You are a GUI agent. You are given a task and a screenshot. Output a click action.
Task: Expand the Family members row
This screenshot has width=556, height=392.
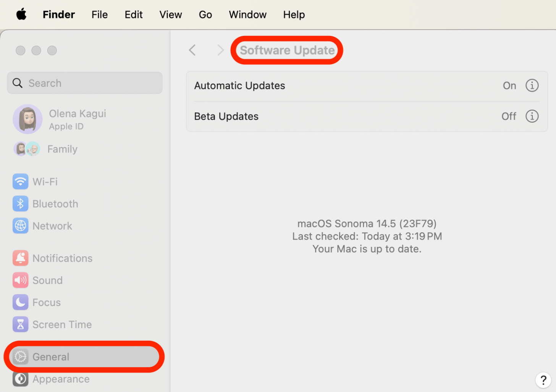[x=62, y=149]
